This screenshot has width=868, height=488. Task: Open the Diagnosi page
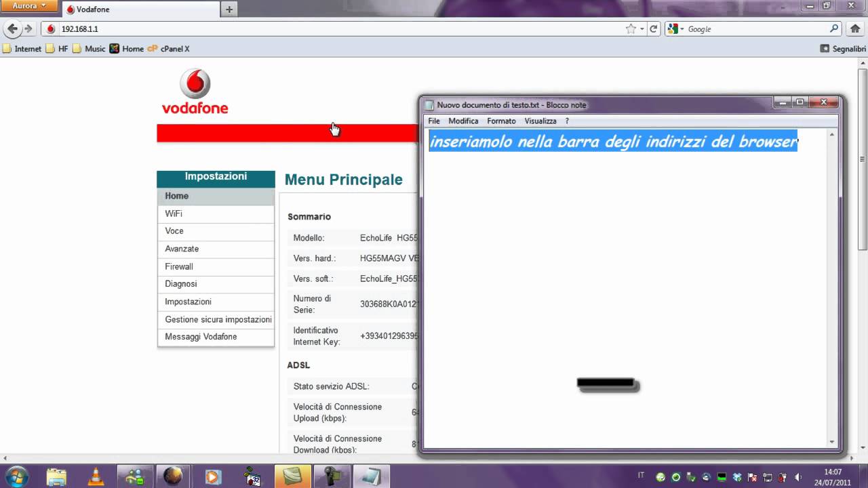(x=216, y=284)
